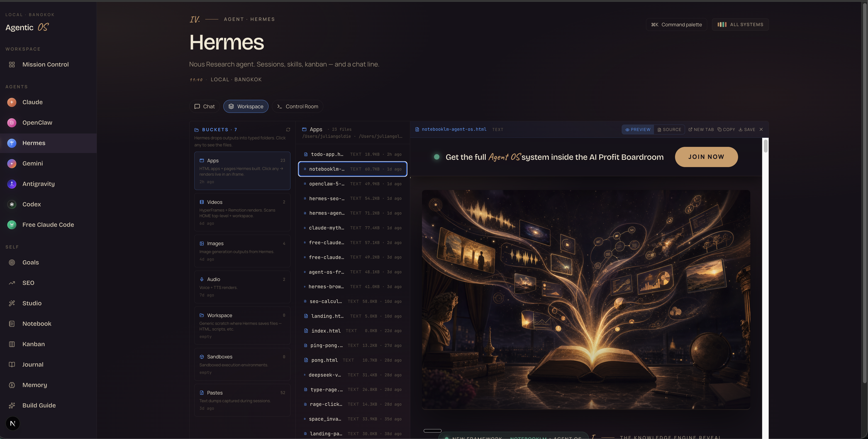
Task: Open the Sandboxes bucket card
Action: tap(242, 364)
